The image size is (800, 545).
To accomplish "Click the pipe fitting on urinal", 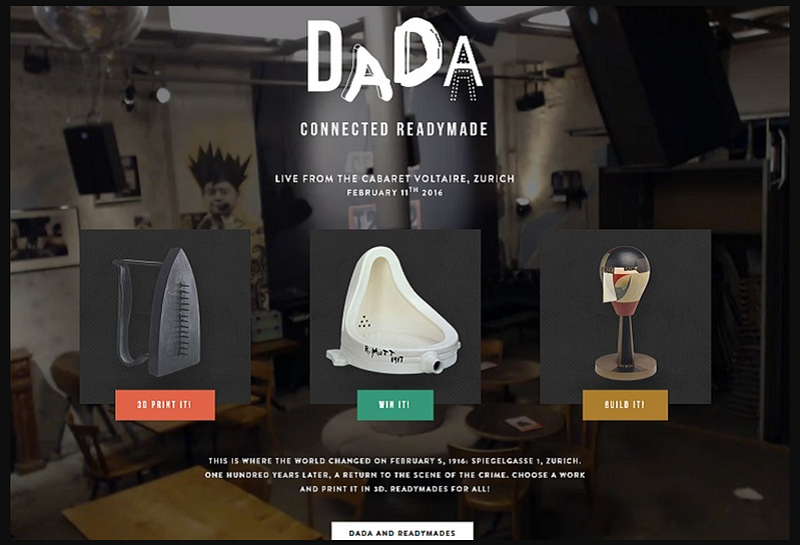I will pos(433,363).
